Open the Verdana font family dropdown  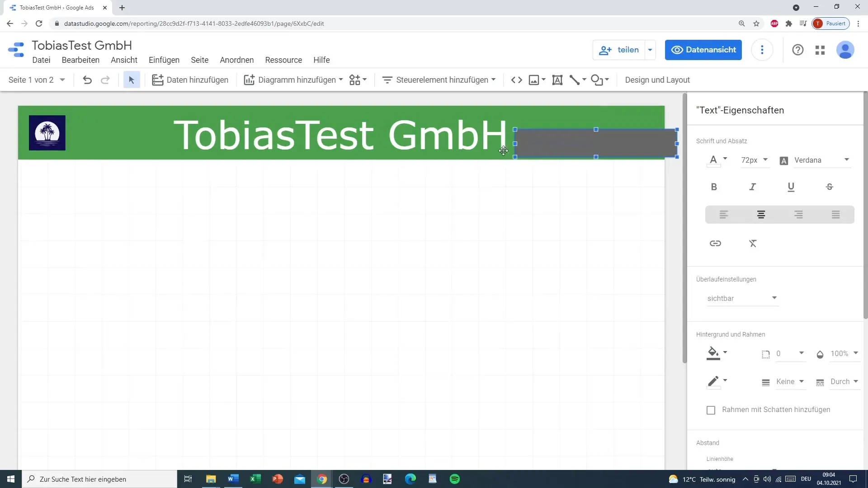click(x=822, y=160)
